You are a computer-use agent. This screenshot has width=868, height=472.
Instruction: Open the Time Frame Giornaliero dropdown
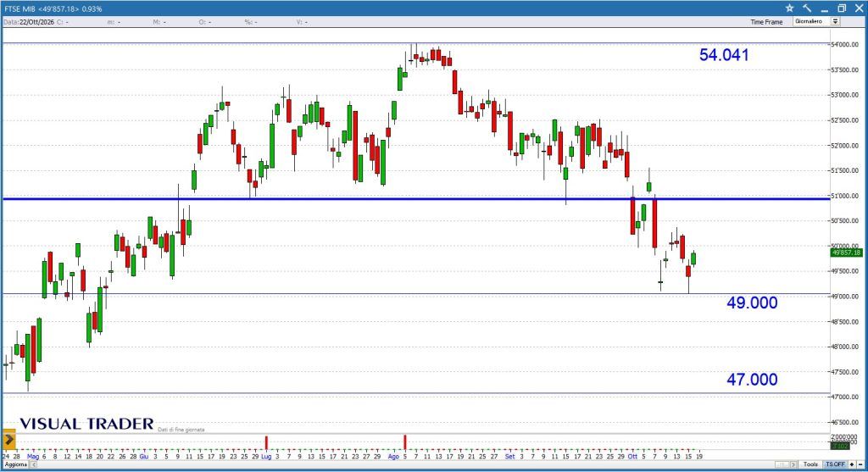(816, 21)
